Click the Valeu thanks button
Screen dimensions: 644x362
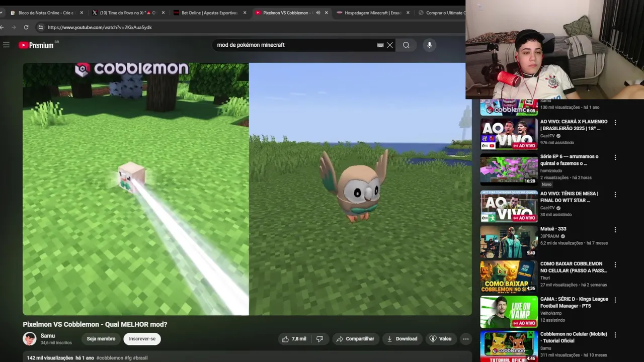point(440,339)
